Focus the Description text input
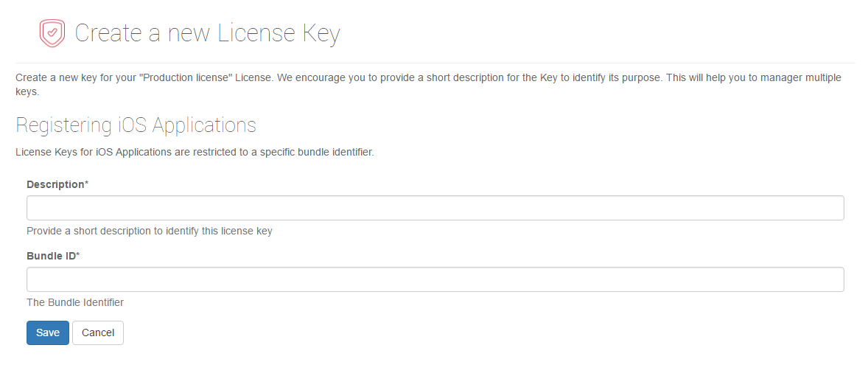 click(435, 208)
